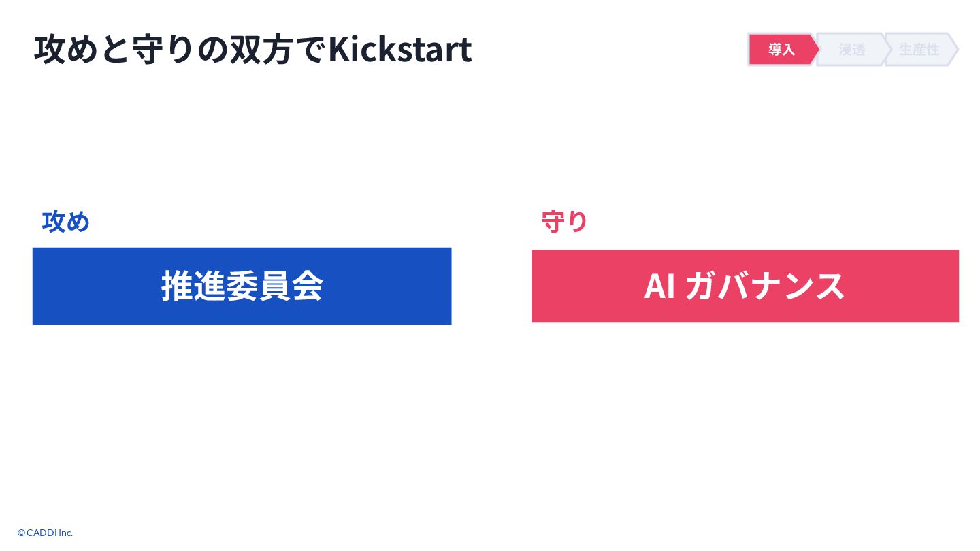This screenshot has height=551, width=980.
Task: Click the 推 character in the blue box
Action: pos(178,286)
